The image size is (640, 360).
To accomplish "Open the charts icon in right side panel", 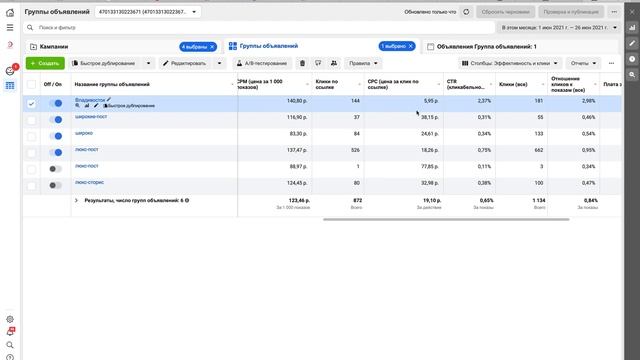I will 632,27.
